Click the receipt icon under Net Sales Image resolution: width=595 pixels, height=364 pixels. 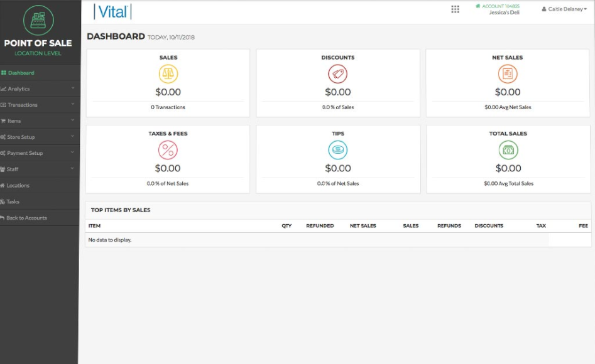[508, 74]
